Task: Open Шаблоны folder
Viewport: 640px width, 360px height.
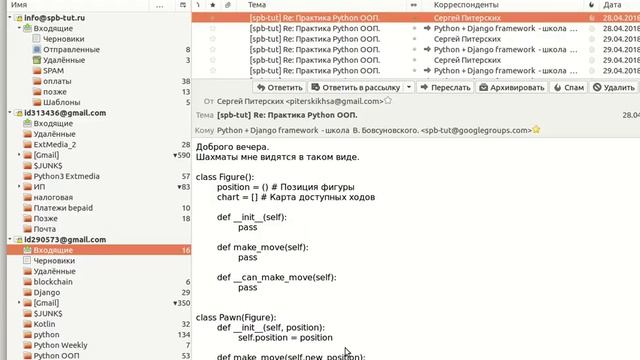Action: [x=61, y=102]
